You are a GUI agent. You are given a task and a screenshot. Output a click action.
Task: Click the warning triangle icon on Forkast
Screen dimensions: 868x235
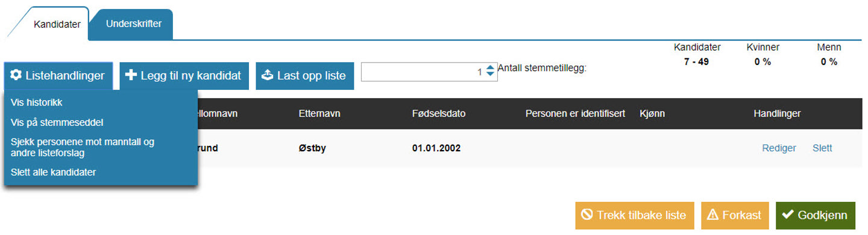tap(712, 215)
